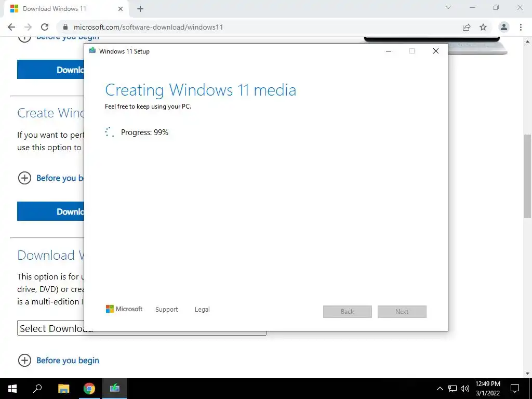Open the Action Center notifications icon

pyautogui.click(x=515, y=389)
